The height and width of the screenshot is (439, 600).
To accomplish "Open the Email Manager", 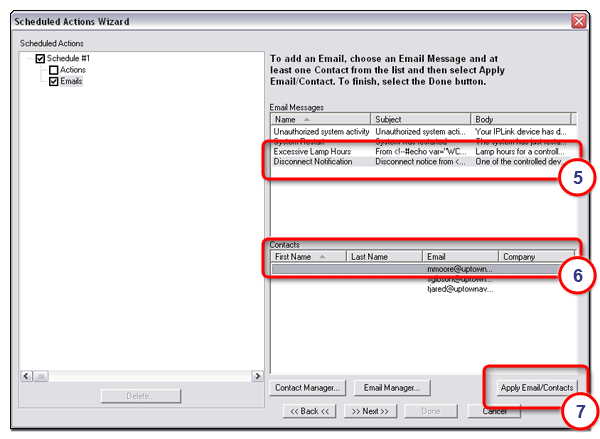I will (391, 387).
